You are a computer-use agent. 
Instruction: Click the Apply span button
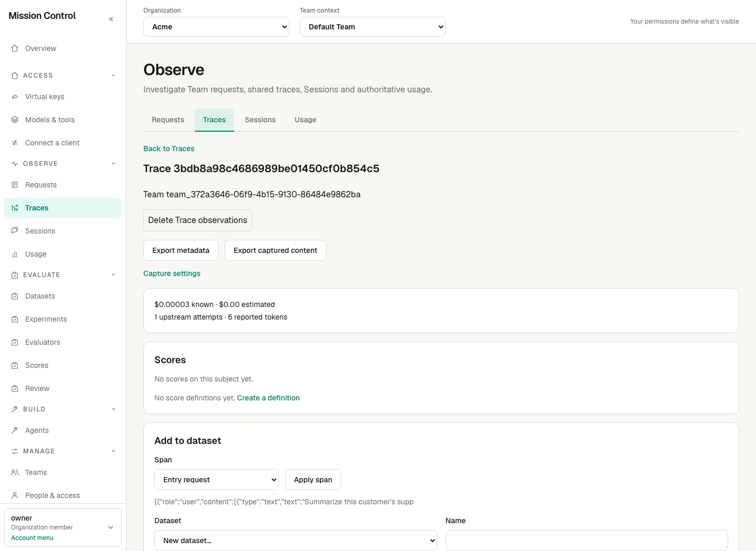coord(313,480)
